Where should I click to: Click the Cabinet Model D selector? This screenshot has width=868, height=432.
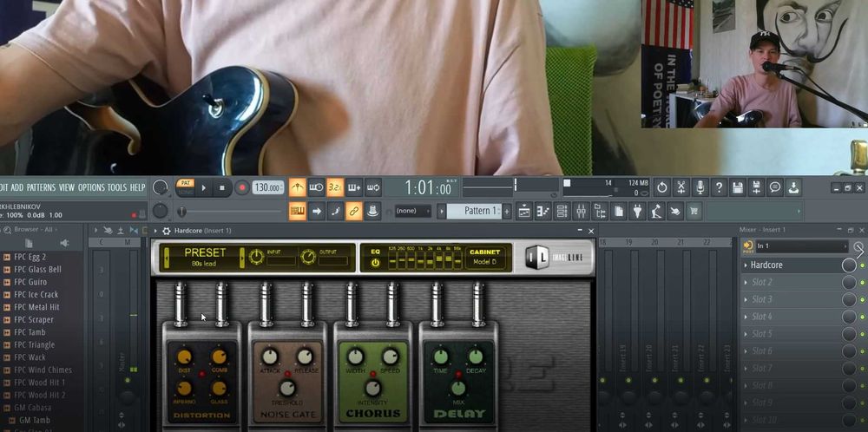pyautogui.click(x=485, y=258)
